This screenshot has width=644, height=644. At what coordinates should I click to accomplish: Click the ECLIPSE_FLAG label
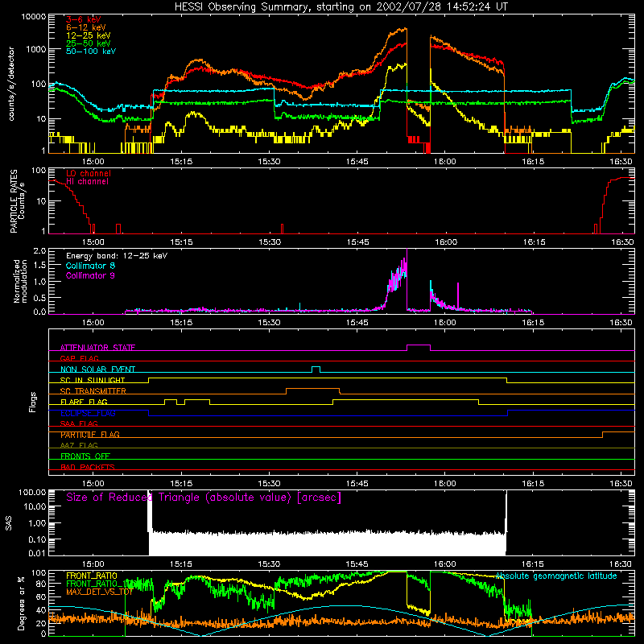click(x=88, y=413)
